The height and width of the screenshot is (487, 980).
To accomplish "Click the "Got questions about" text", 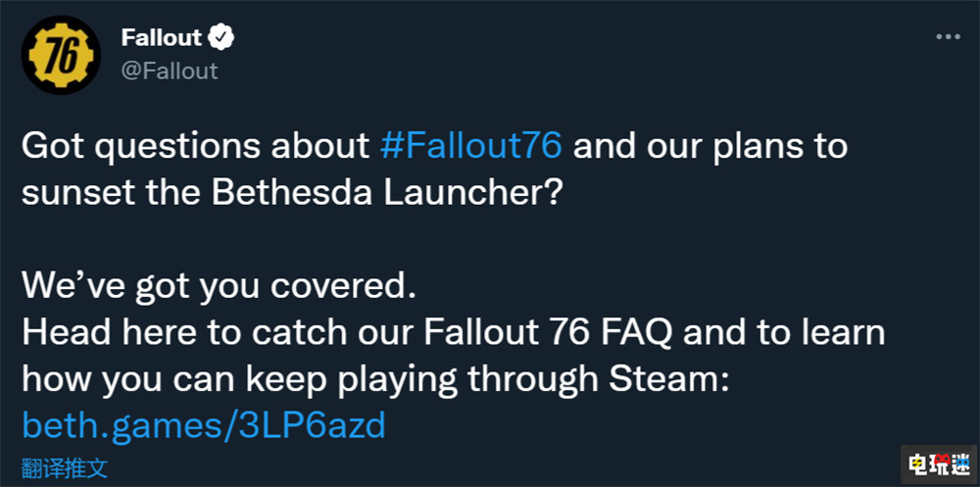I will tap(196, 146).
